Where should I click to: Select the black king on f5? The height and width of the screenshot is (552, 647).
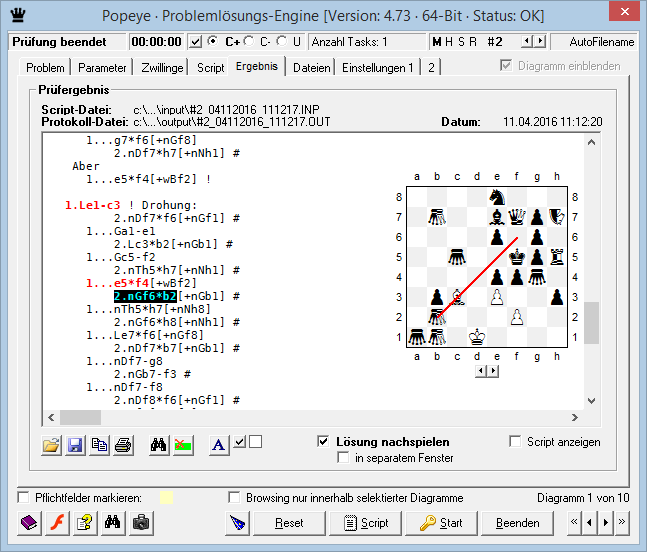(517, 257)
